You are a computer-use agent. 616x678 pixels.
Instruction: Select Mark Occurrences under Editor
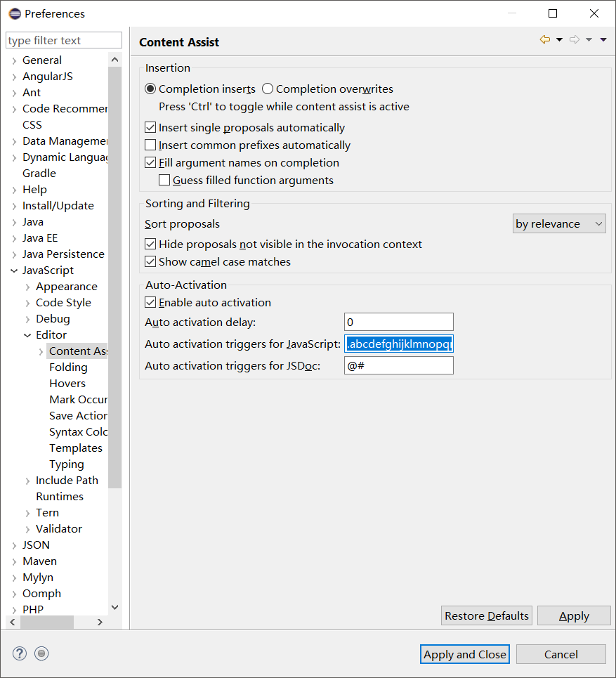click(78, 399)
